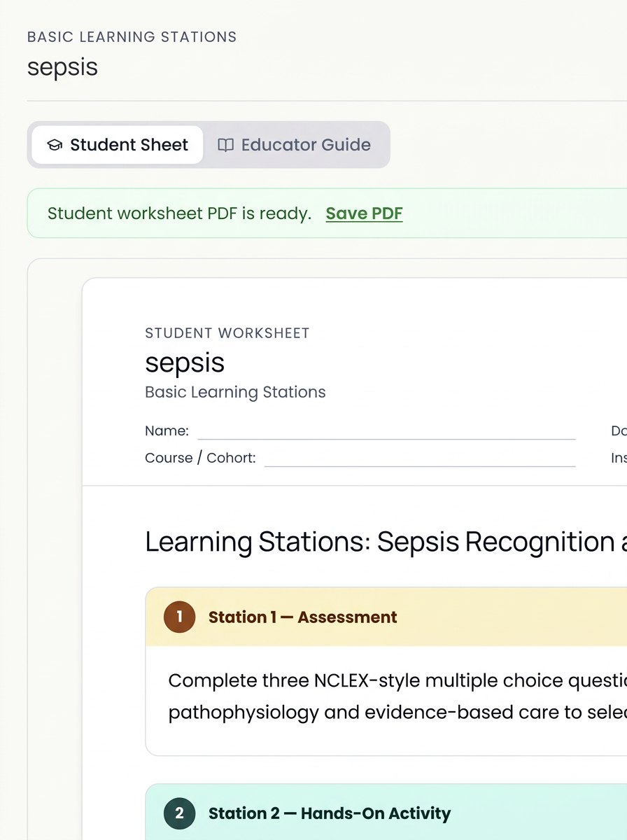Click the 'Basic Learning Stations' worksheet subtitle
Image resolution: width=627 pixels, height=840 pixels.
coord(235,392)
